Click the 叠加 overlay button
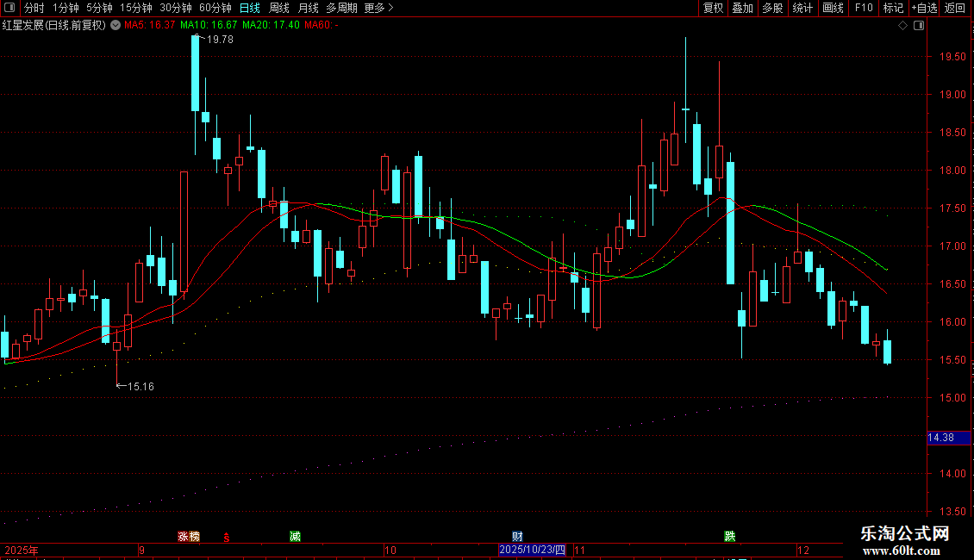The width and height of the screenshot is (974, 560). coord(742,8)
